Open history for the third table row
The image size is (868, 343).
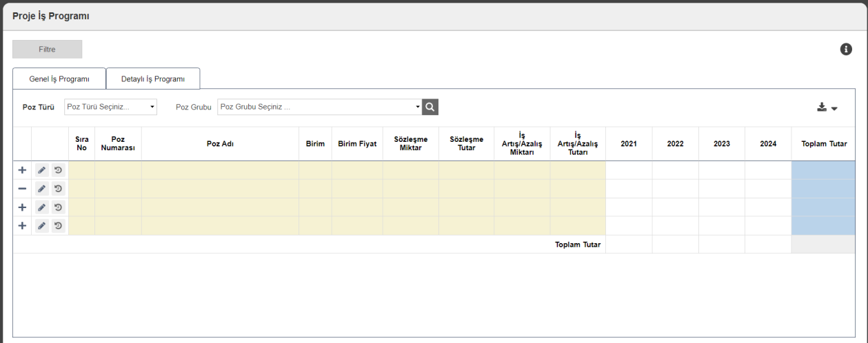59,207
